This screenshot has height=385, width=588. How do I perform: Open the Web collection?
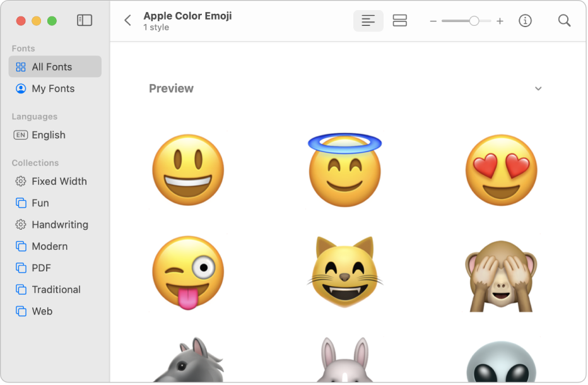[x=55, y=311]
